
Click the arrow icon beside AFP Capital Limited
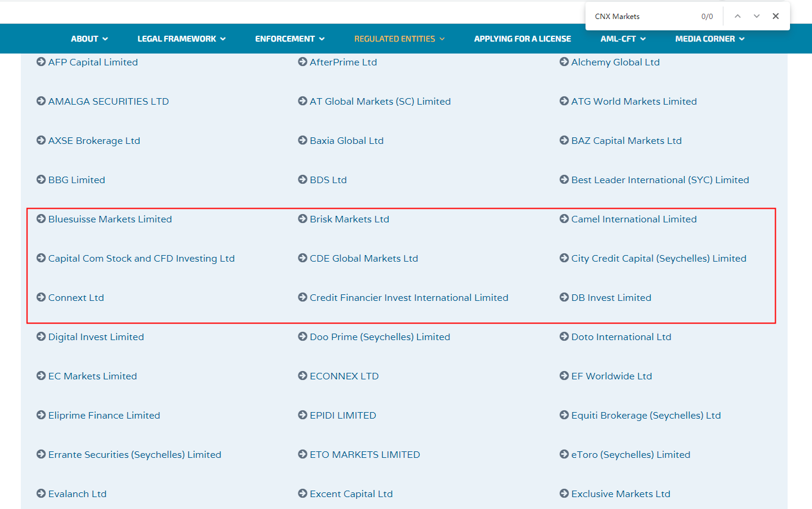(x=41, y=62)
